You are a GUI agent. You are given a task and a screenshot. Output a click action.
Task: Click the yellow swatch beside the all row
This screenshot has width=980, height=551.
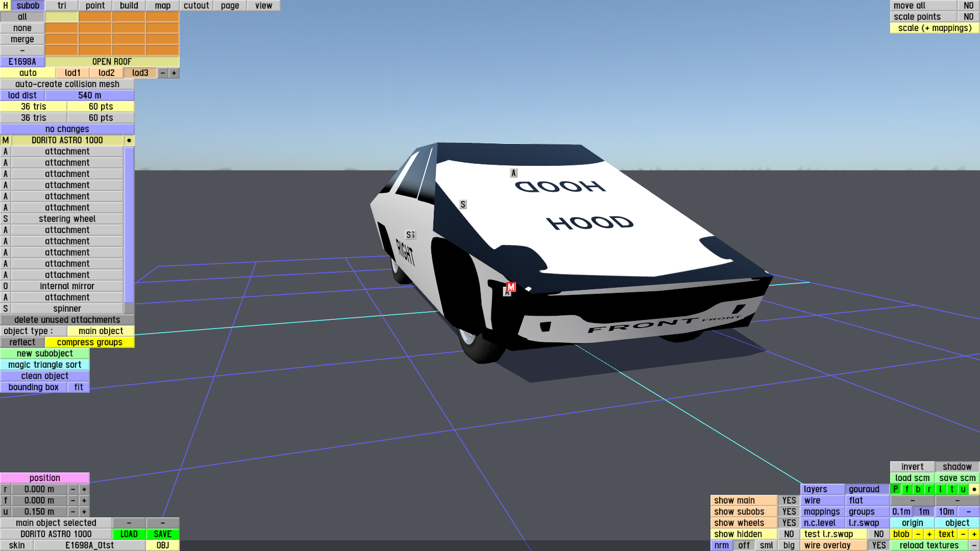click(62, 17)
